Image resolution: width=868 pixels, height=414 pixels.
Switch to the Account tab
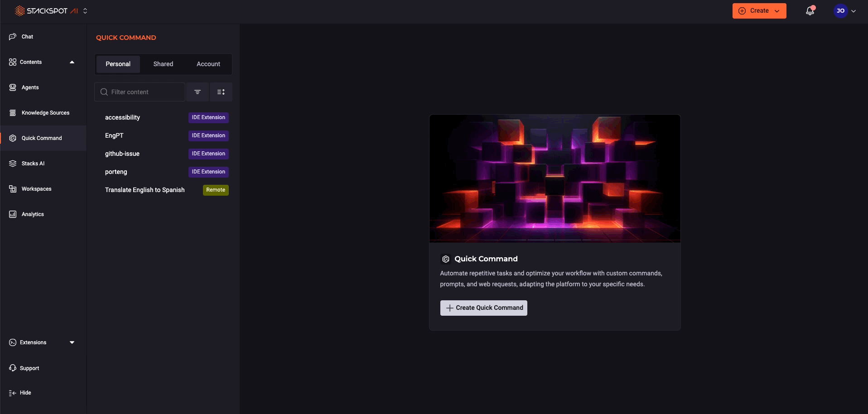coord(208,64)
